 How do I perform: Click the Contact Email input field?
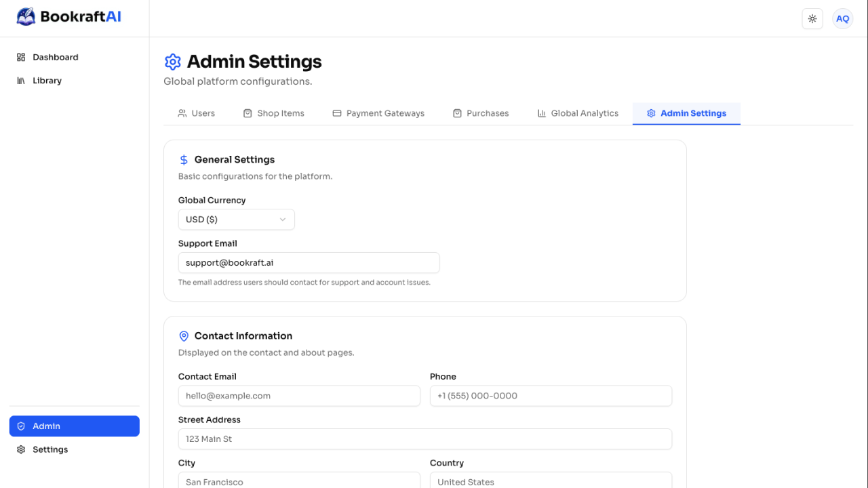(x=299, y=396)
